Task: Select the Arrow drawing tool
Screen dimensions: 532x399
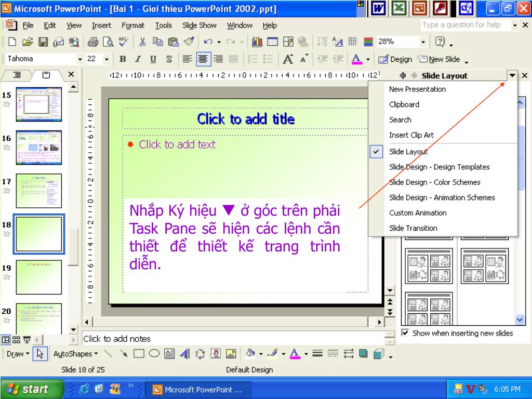Action: click(x=124, y=354)
